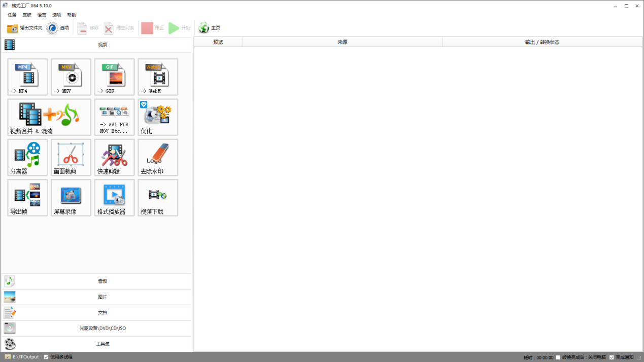Select the -> MP4 conversion tool
The image size is (644, 362).
coord(27,77)
